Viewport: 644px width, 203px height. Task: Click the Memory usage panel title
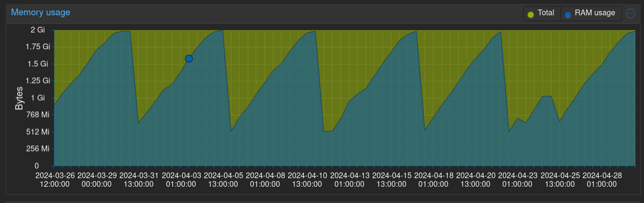41,12
